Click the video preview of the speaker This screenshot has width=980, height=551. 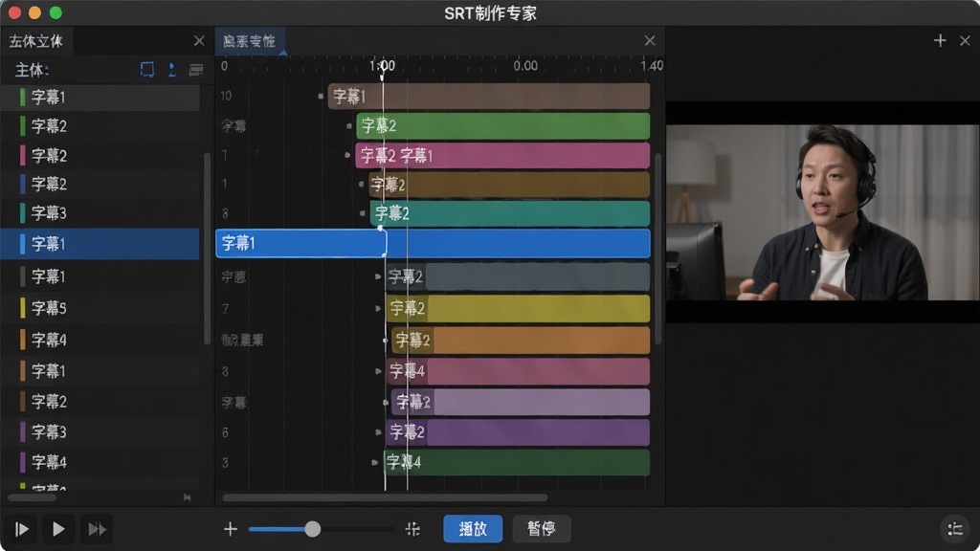[822, 212]
